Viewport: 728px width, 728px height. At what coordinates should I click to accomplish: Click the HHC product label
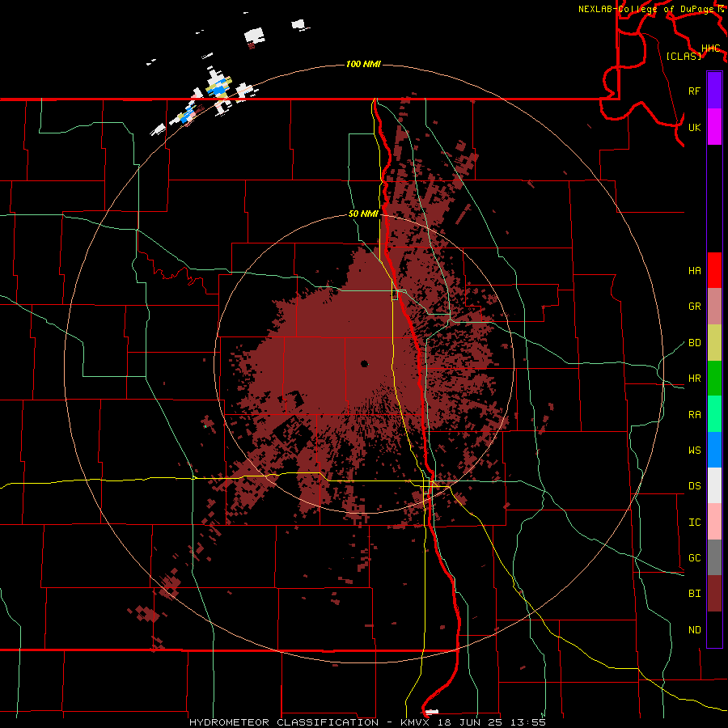710,49
